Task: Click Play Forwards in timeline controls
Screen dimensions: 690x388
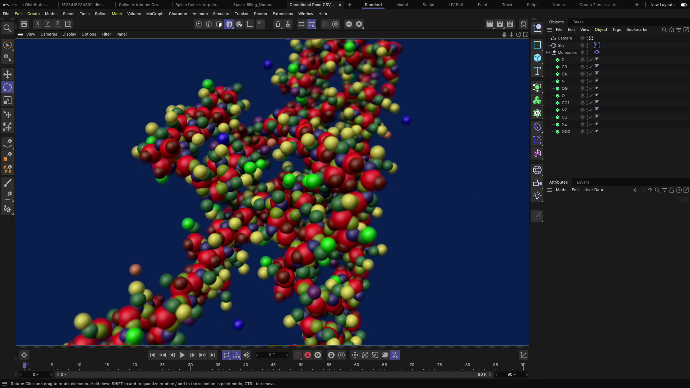Action: point(182,355)
